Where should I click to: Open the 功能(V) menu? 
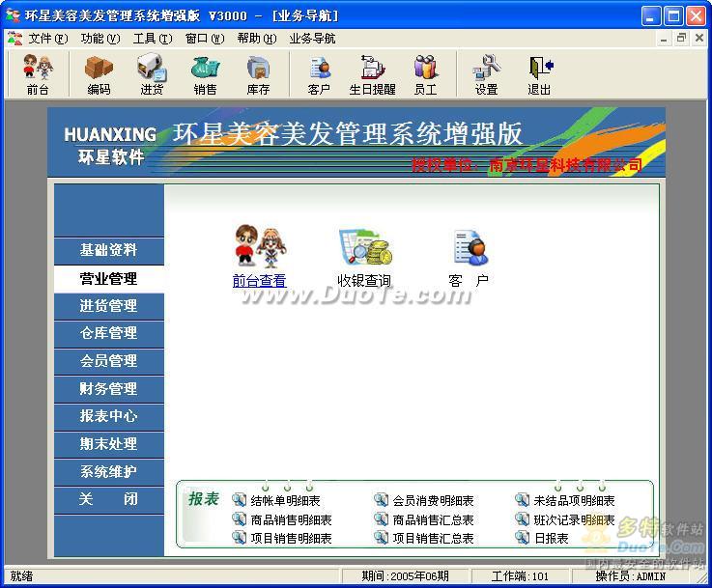(x=100, y=39)
